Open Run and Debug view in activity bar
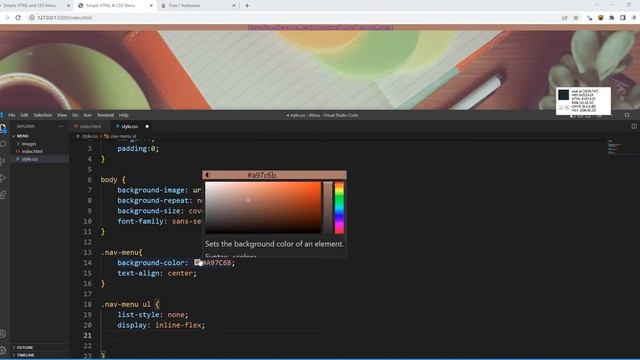640x360 pixels. point(3,178)
